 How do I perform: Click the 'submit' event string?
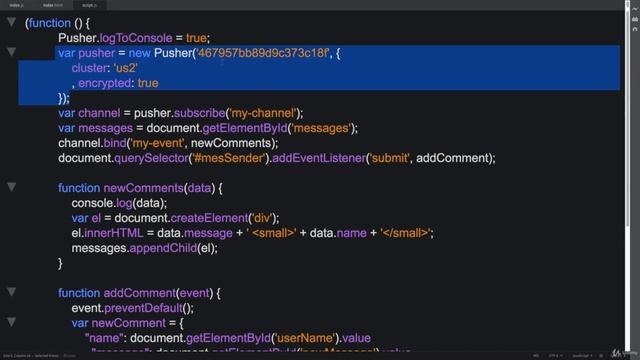click(x=389, y=158)
